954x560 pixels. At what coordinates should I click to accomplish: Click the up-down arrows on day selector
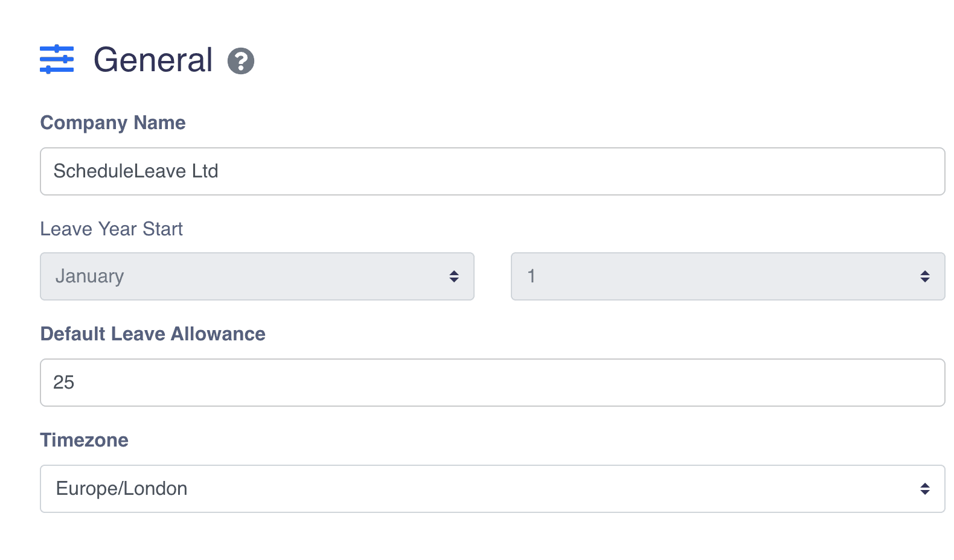pos(924,276)
